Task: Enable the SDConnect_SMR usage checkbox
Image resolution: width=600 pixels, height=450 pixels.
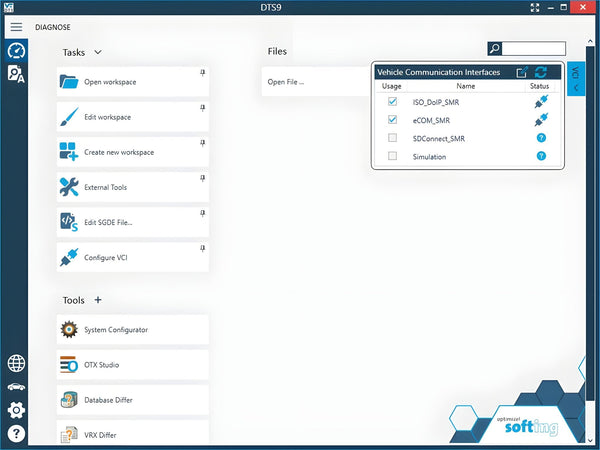Action: (x=392, y=138)
